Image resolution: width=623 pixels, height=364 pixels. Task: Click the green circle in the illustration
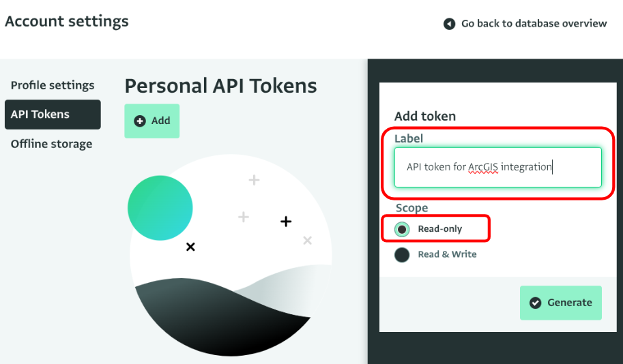click(x=160, y=208)
